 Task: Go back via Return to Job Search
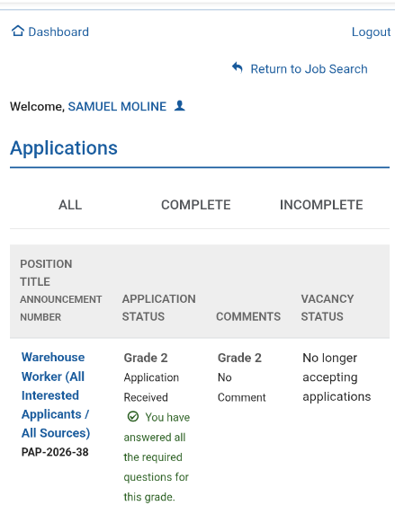(x=309, y=69)
